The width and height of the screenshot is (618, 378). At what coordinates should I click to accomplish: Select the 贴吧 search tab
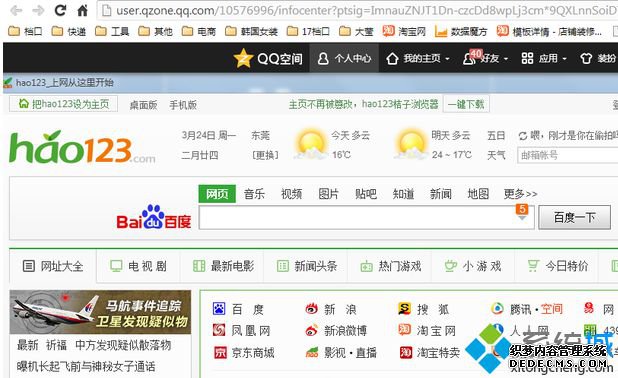(366, 194)
